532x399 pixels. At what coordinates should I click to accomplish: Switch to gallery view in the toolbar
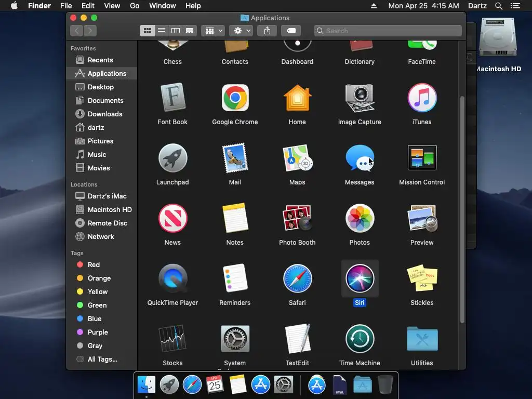(190, 31)
